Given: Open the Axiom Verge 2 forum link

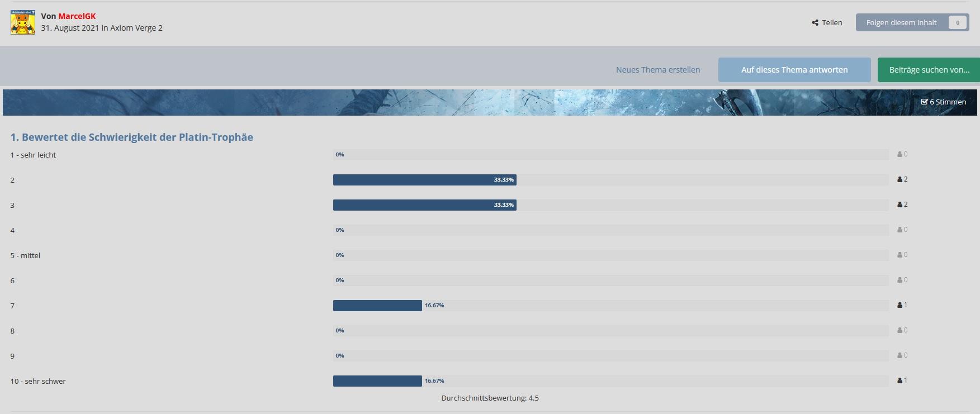Looking at the screenshot, I should [136, 28].
